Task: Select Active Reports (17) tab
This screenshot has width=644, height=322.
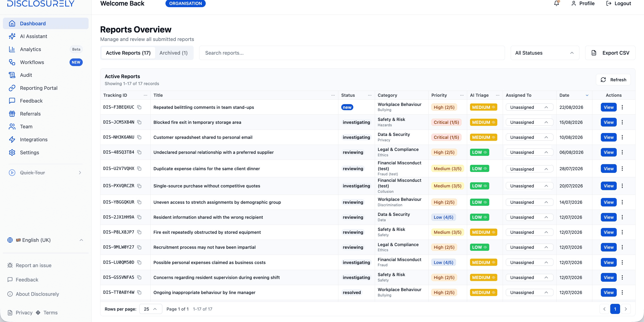Action: click(128, 53)
